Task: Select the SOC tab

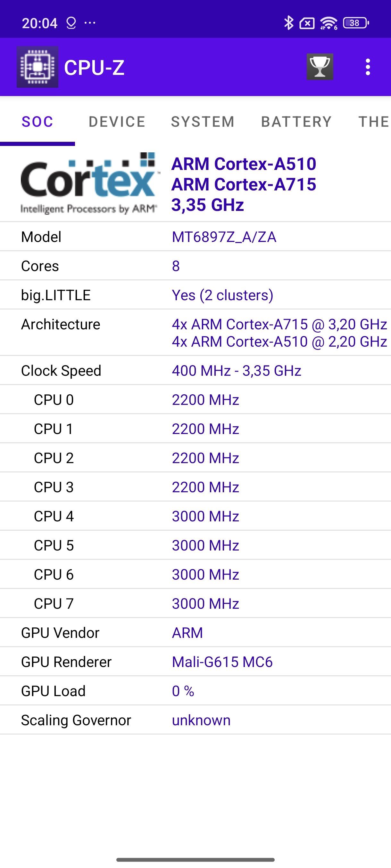Action: pyautogui.click(x=37, y=122)
